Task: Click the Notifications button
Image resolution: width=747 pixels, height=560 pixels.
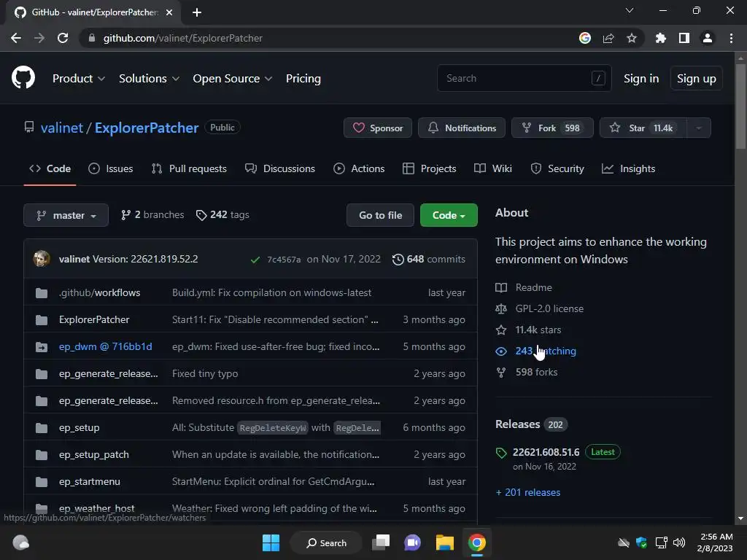Action: click(462, 128)
